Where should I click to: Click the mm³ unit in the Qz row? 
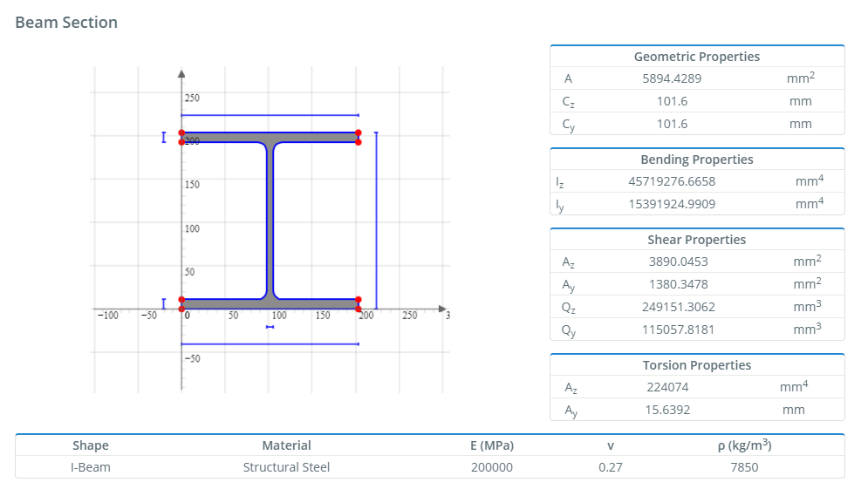807,306
